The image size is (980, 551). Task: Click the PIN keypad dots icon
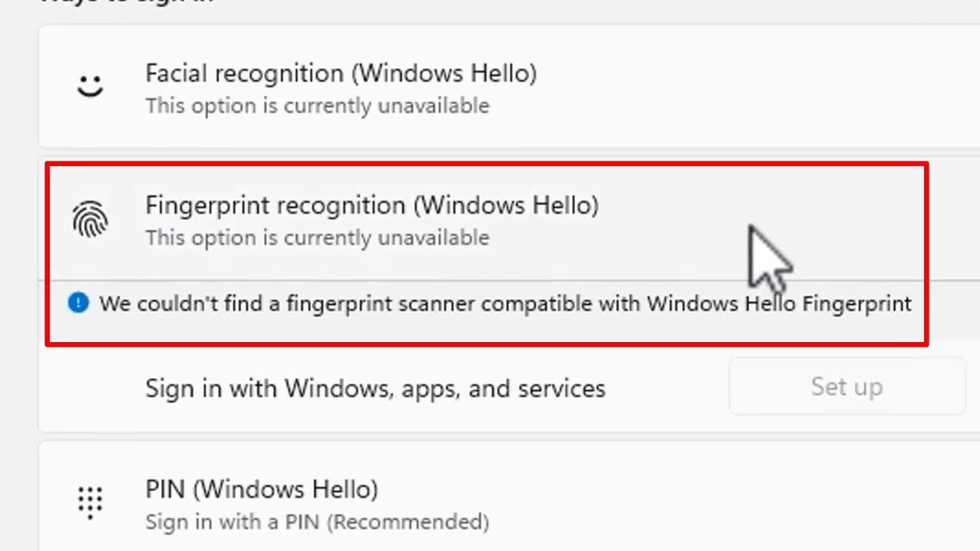point(90,503)
